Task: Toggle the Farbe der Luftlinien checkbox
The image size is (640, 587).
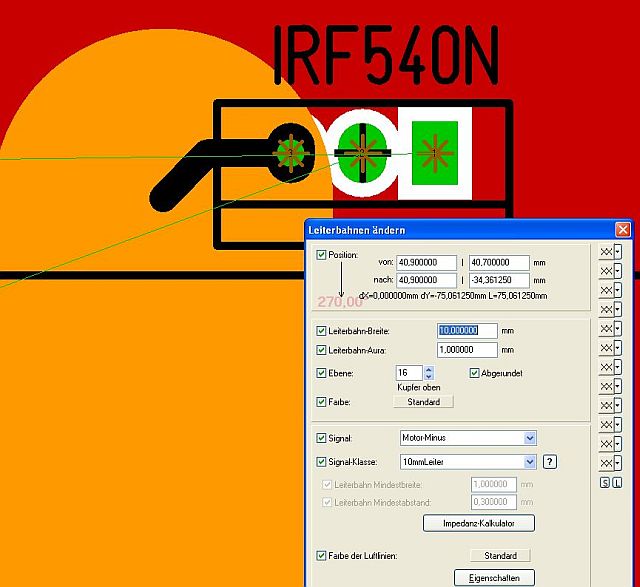Action: [x=321, y=556]
